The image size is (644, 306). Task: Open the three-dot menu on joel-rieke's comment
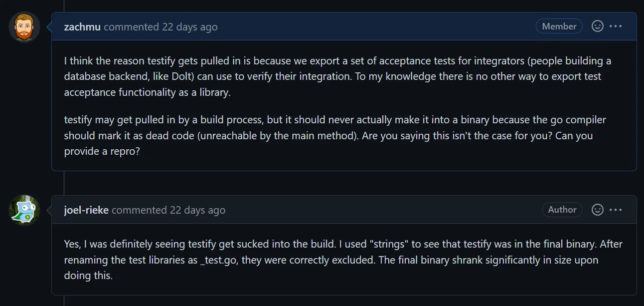[x=616, y=210]
